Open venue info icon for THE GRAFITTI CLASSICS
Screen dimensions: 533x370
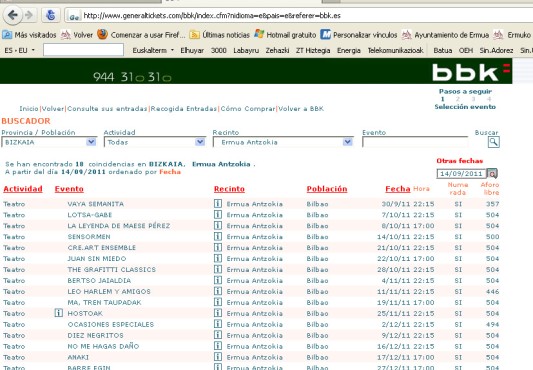(x=218, y=269)
